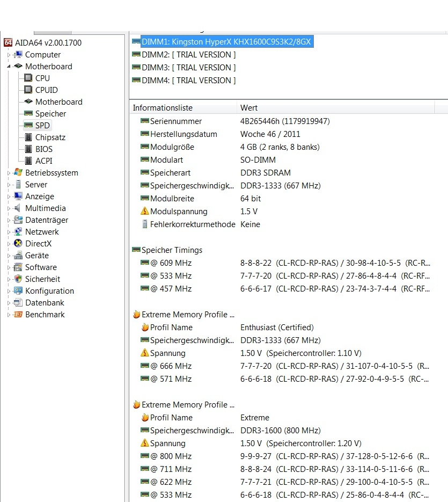The height and width of the screenshot is (502, 448).
Task: Expand the Netzwerk node arrow
Action: (x=9, y=232)
